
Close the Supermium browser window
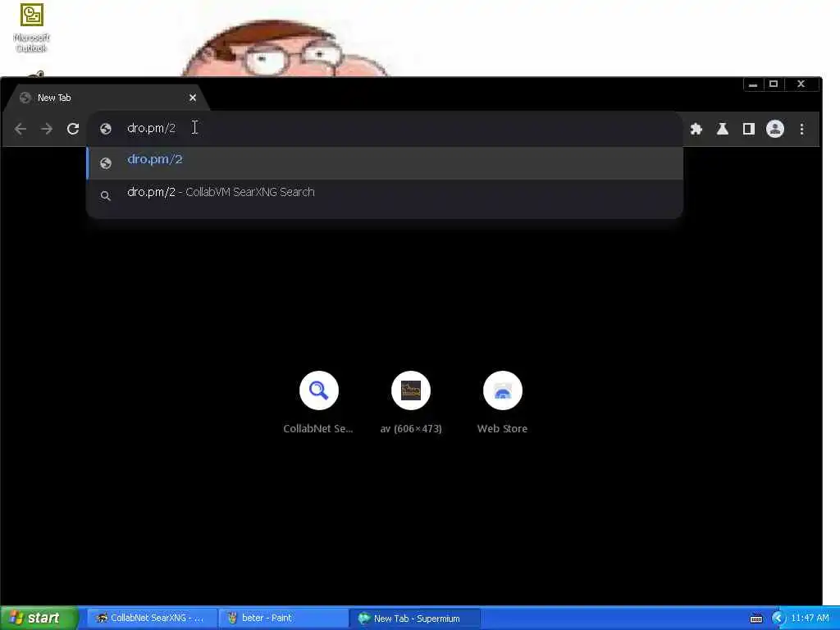pyautogui.click(x=801, y=84)
